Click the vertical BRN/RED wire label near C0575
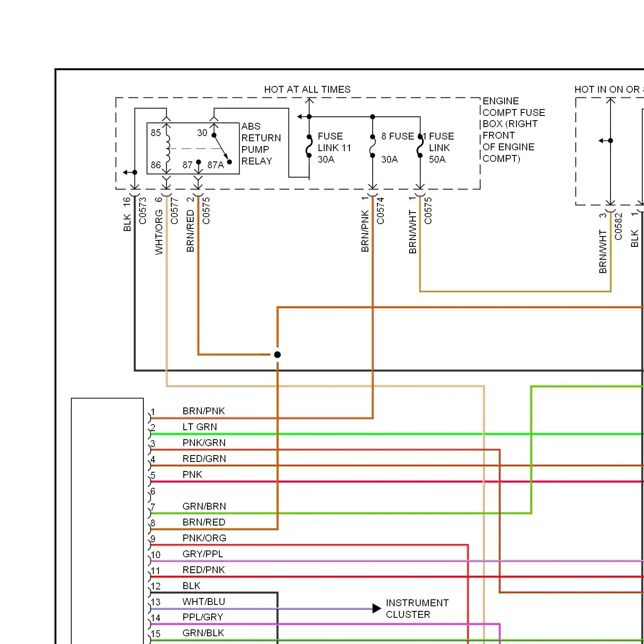The height and width of the screenshot is (644, 644). pos(191,231)
